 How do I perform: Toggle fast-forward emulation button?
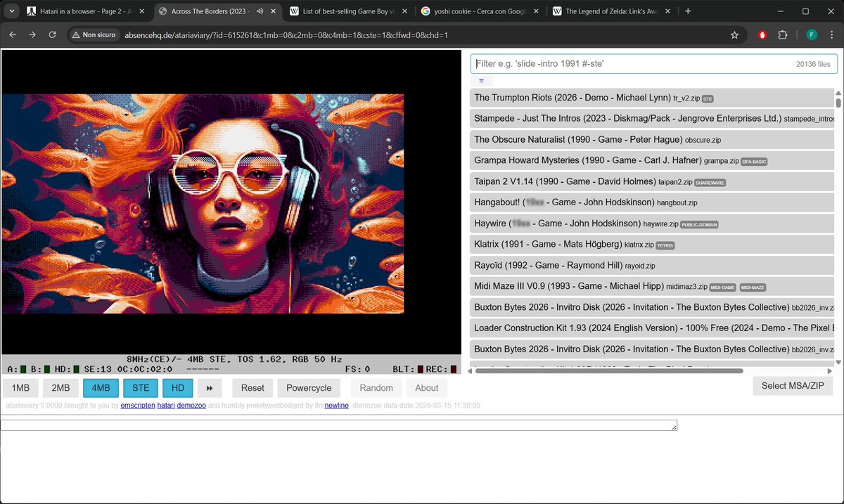[210, 388]
